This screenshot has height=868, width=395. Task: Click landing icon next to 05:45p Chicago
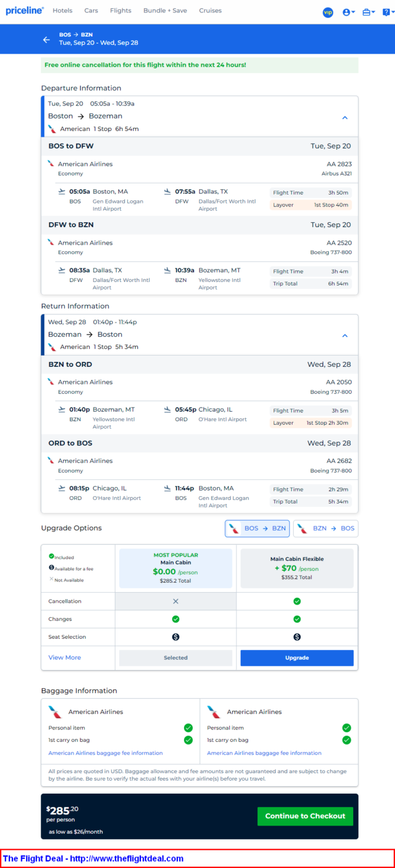tap(167, 409)
